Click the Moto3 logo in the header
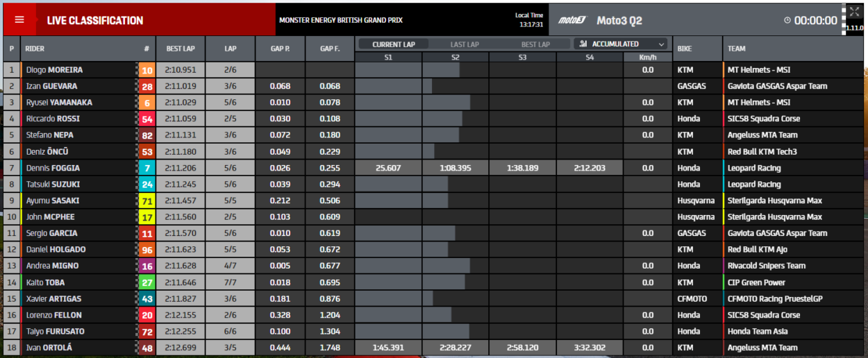Image resolution: width=868 pixels, height=358 pixels. 571,21
